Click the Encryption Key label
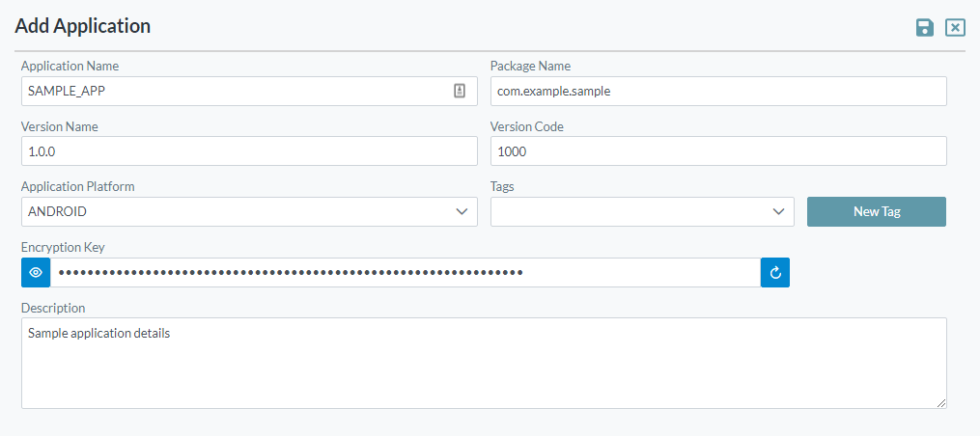The image size is (980, 436). click(63, 247)
